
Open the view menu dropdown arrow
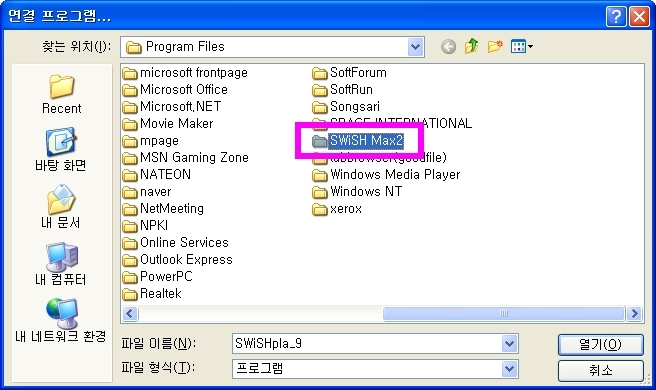point(530,46)
